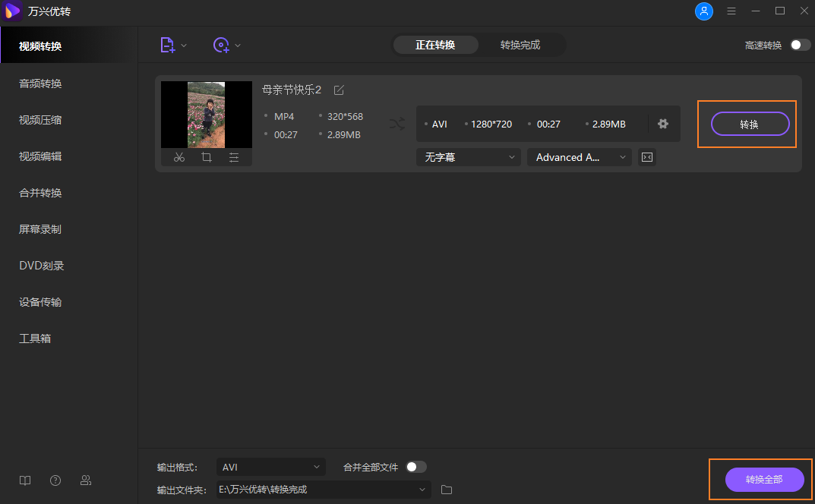Enable the 合并全部文件 toggle
This screenshot has height=504, width=815.
(x=416, y=467)
